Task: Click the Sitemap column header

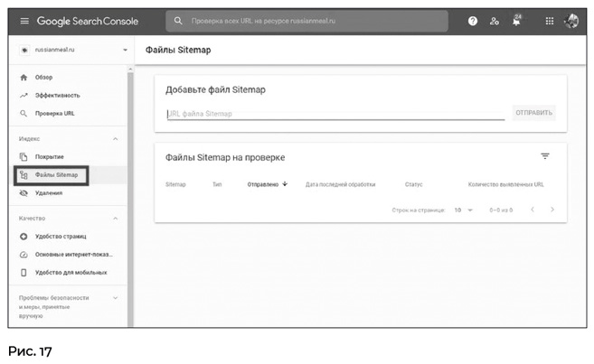Action: point(175,184)
